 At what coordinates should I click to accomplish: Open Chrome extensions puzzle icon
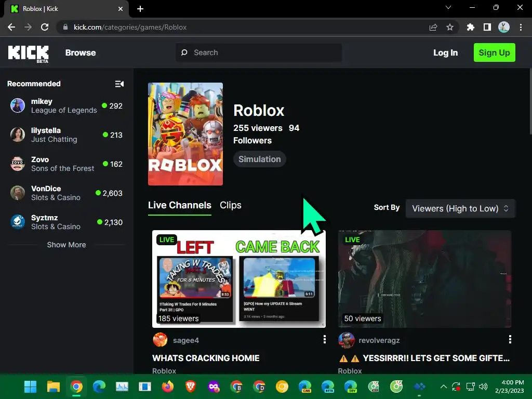coord(470,27)
